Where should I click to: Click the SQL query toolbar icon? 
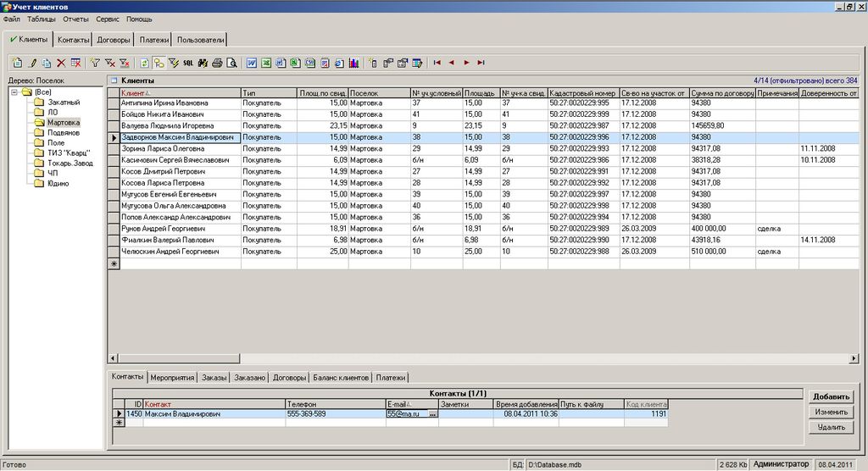188,63
